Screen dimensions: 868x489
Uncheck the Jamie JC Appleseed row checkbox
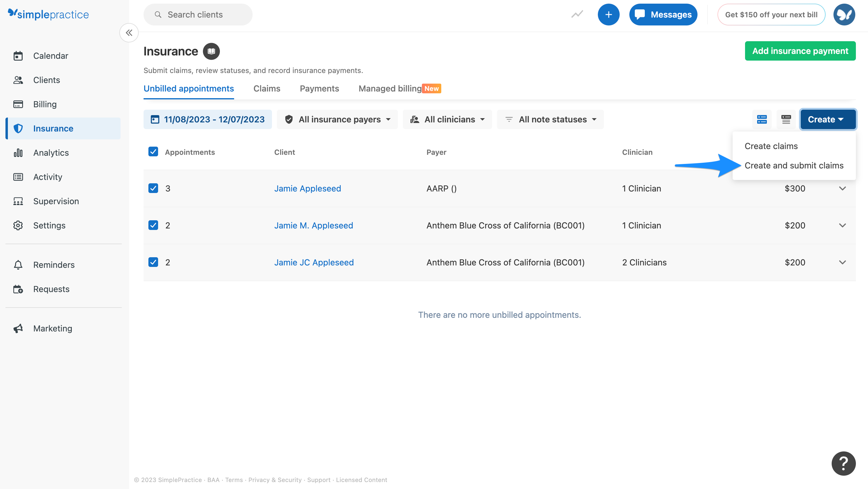pyautogui.click(x=153, y=262)
